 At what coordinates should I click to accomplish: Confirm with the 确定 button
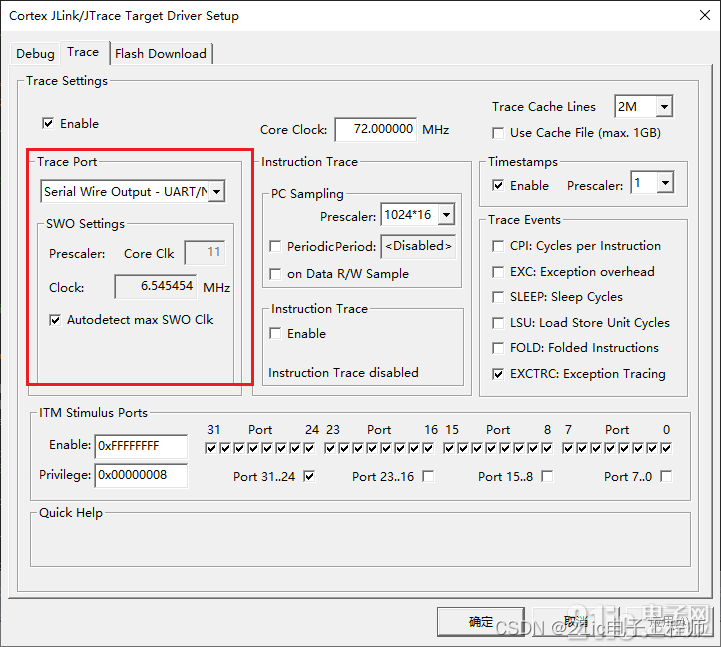pos(481,622)
